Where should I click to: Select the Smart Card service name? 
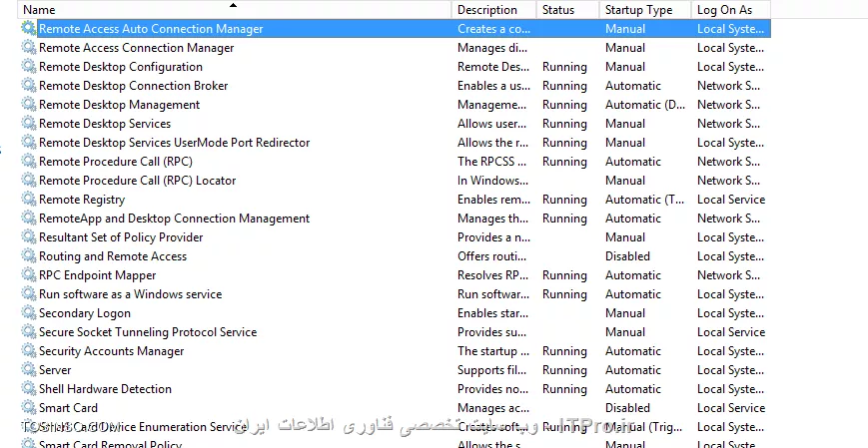pyautogui.click(x=68, y=408)
